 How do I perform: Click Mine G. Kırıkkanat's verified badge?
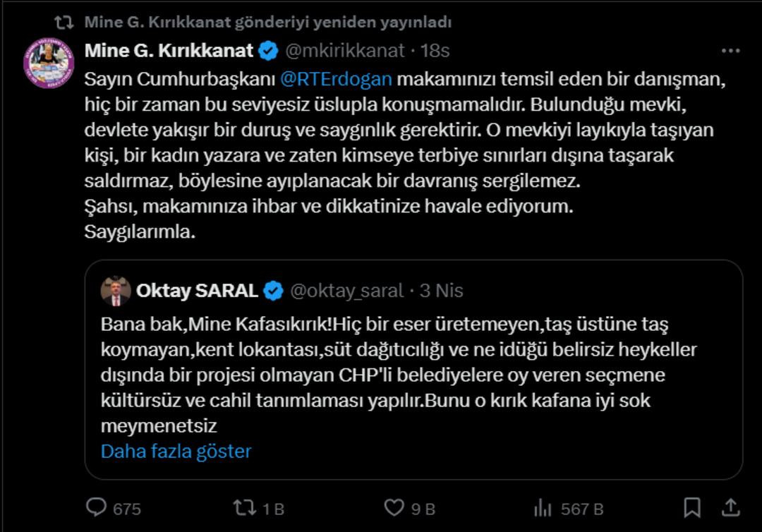point(268,51)
